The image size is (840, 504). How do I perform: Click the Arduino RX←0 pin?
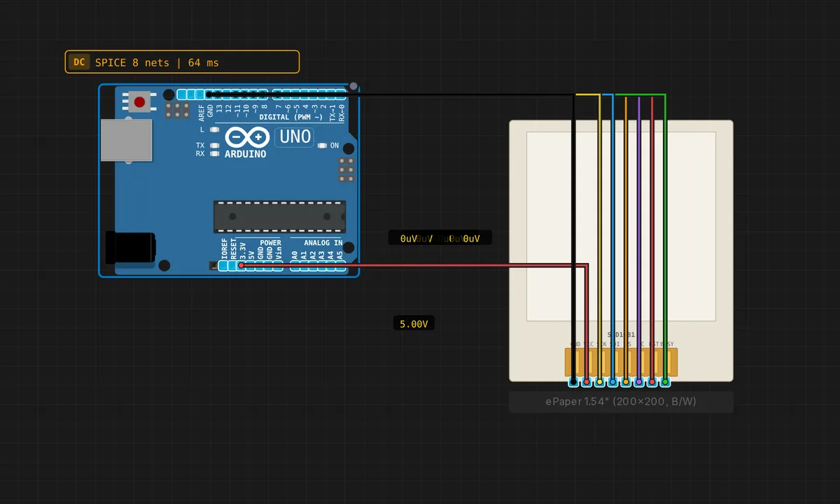point(342,94)
